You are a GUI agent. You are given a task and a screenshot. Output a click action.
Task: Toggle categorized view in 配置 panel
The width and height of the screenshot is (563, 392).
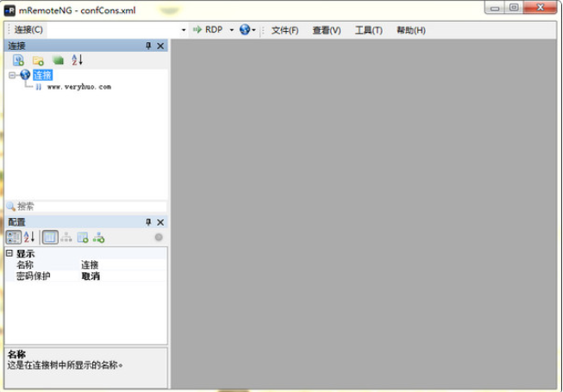point(14,237)
